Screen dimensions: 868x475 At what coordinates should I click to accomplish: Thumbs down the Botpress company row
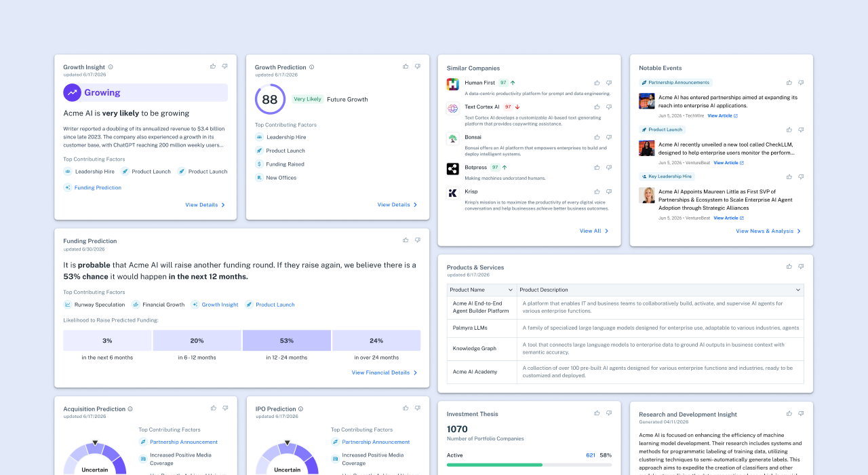tap(609, 168)
